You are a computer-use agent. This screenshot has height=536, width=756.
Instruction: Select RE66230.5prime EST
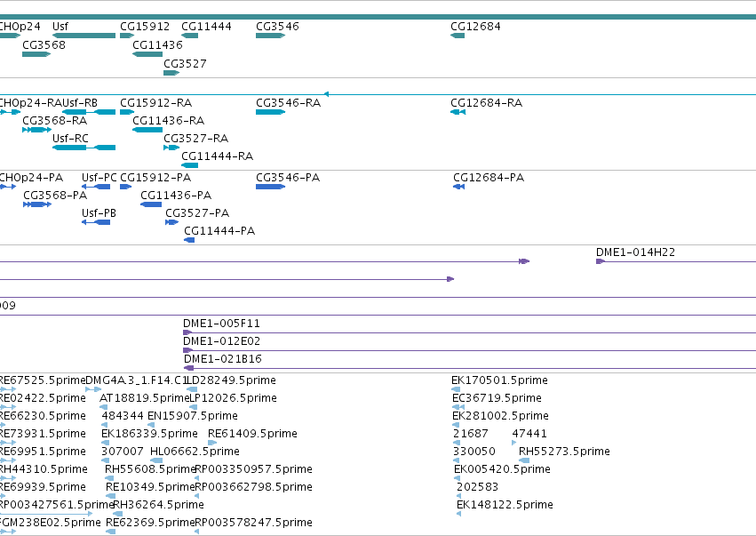[3, 425]
